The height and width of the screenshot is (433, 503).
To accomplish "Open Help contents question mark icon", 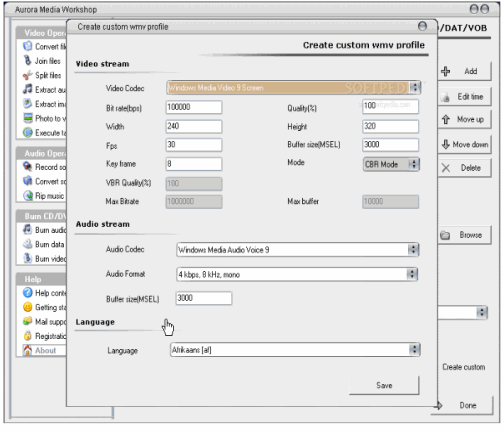I will point(27,293).
